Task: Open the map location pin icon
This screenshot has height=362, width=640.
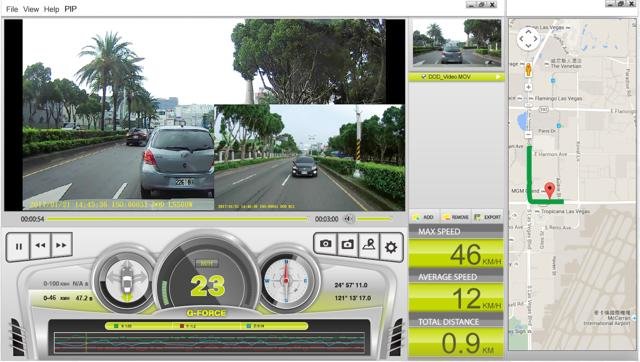Action: [x=369, y=245]
